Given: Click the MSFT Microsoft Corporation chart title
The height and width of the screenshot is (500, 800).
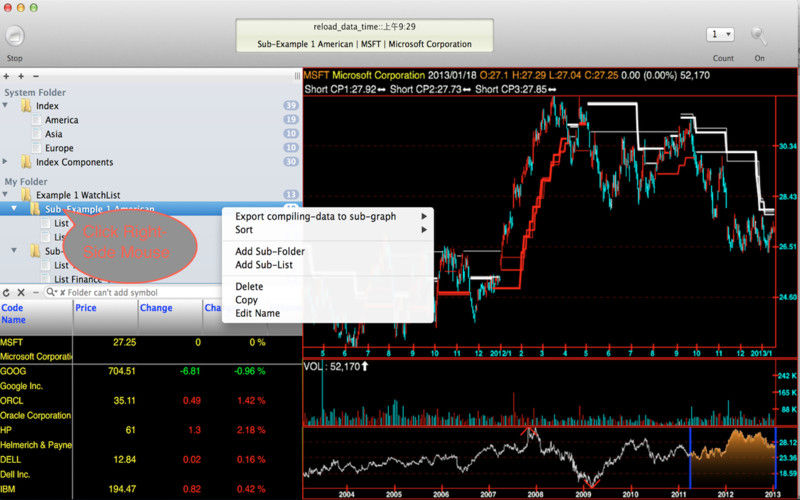Looking at the screenshot, I should 364,76.
